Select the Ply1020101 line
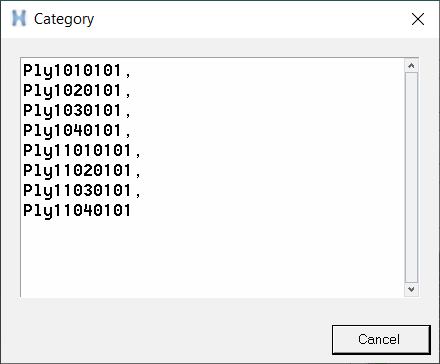 (x=72, y=91)
